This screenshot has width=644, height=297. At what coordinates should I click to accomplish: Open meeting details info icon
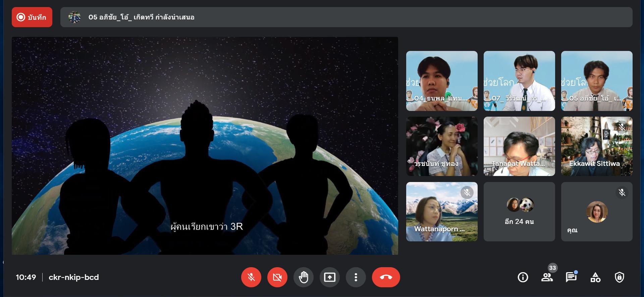click(x=523, y=277)
